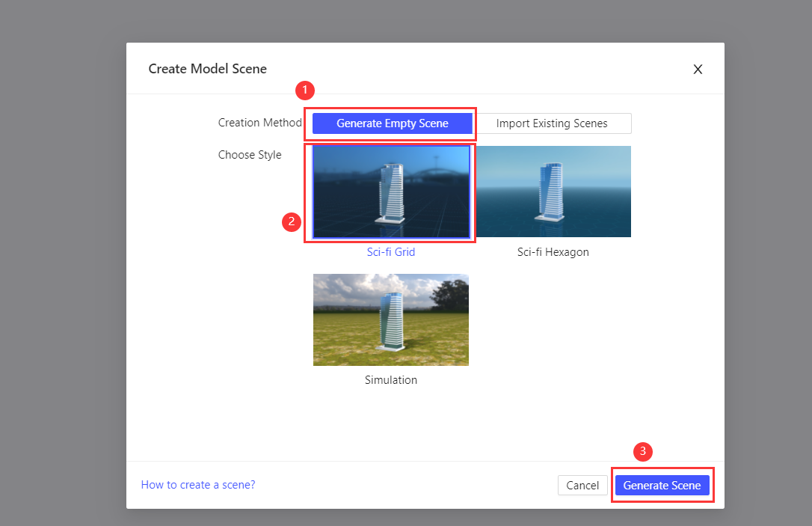Click the Sci-fi Grid style label
Image resolution: width=812 pixels, height=526 pixels.
coord(390,252)
